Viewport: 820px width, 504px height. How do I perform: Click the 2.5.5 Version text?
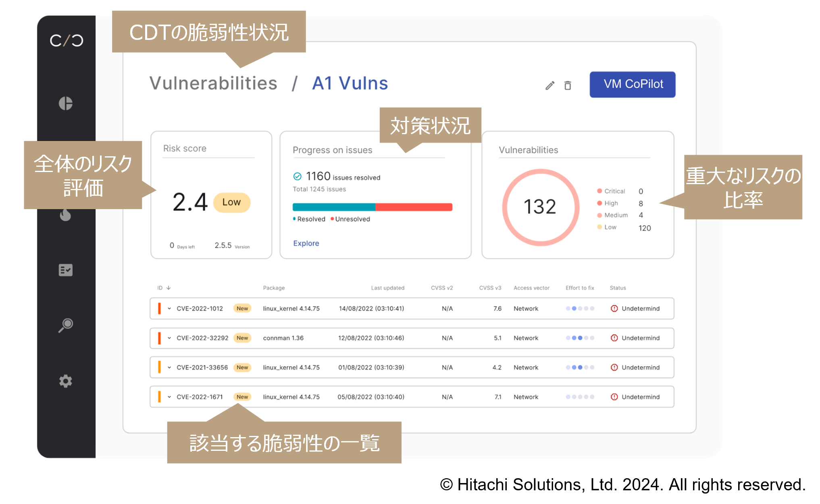[232, 245]
